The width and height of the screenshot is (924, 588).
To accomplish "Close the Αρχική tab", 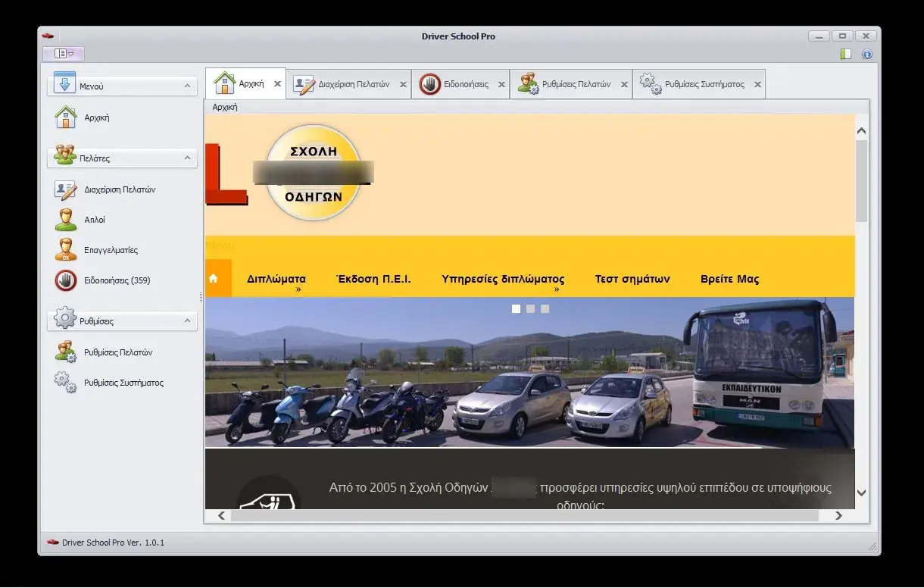I will pyautogui.click(x=277, y=84).
